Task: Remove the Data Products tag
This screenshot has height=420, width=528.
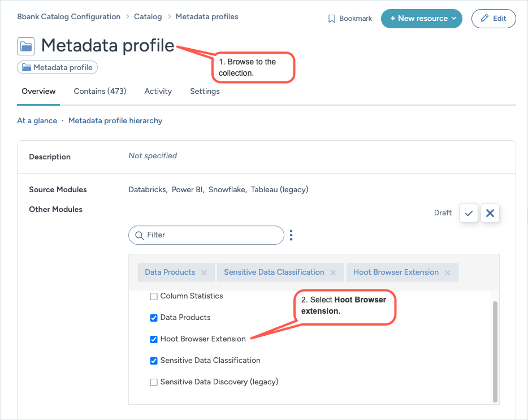Action: (204, 272)
